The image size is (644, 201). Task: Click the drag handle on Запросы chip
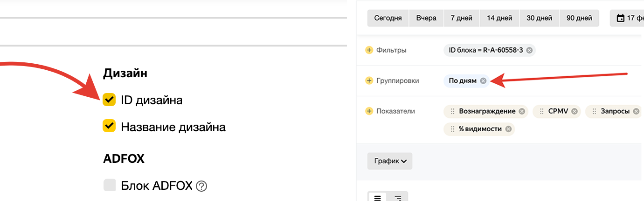[594, 111]
